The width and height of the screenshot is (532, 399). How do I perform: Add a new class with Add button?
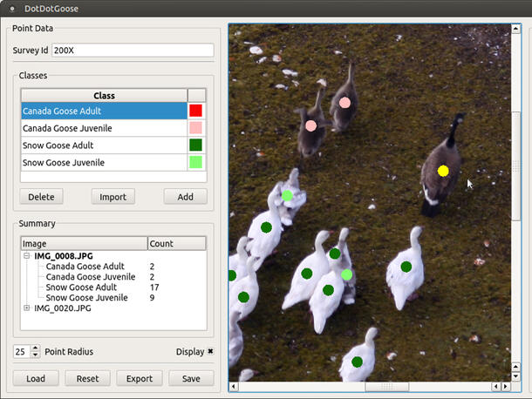(x=185, y=197)
